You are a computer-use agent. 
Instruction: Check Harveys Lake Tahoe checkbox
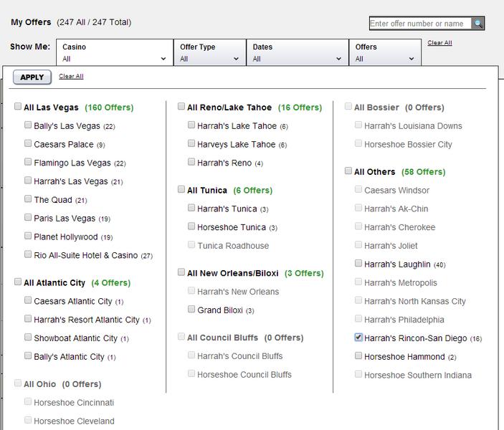click(191, 143)
